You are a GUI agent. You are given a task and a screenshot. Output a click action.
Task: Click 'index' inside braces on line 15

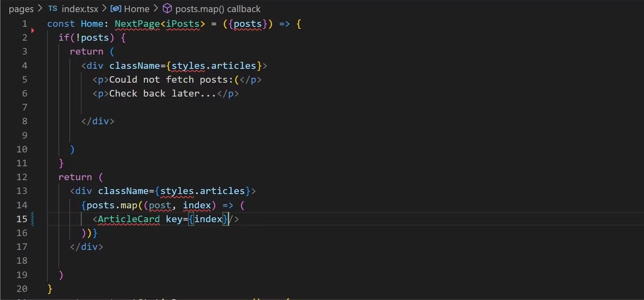(208, 219)
